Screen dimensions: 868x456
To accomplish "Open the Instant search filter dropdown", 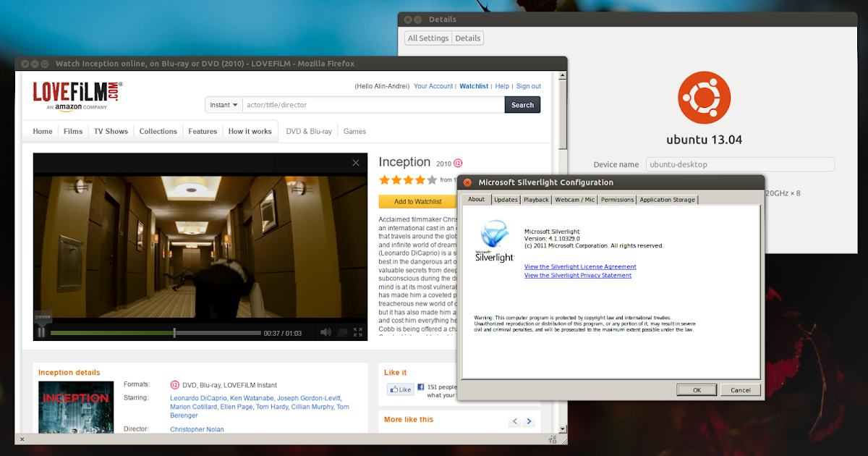I will pyautogui.click(x=223, y=104).
